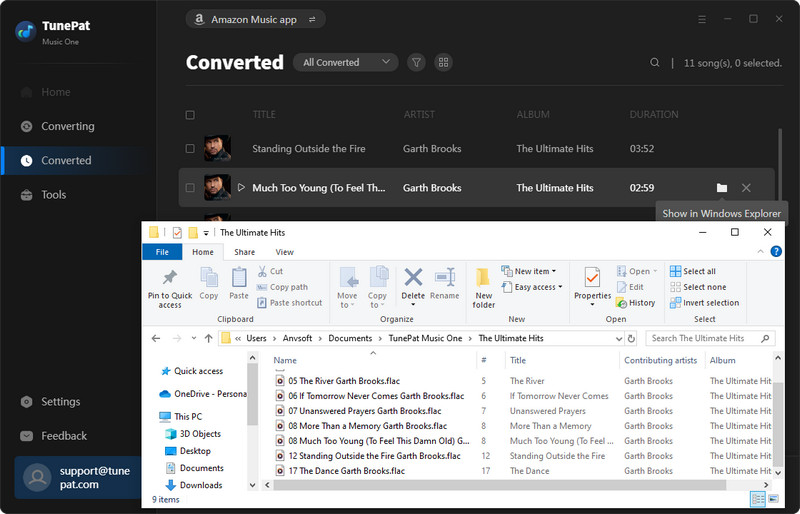Viewport: 800px width, 514px height.
Task: Go to the Converting sidebar section
Action: click(67, 126)
